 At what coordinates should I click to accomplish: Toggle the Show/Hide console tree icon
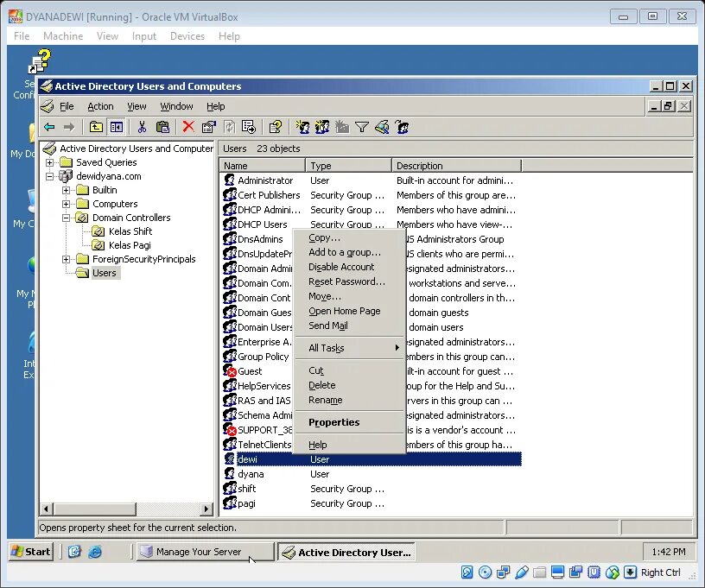pos(116,128)
